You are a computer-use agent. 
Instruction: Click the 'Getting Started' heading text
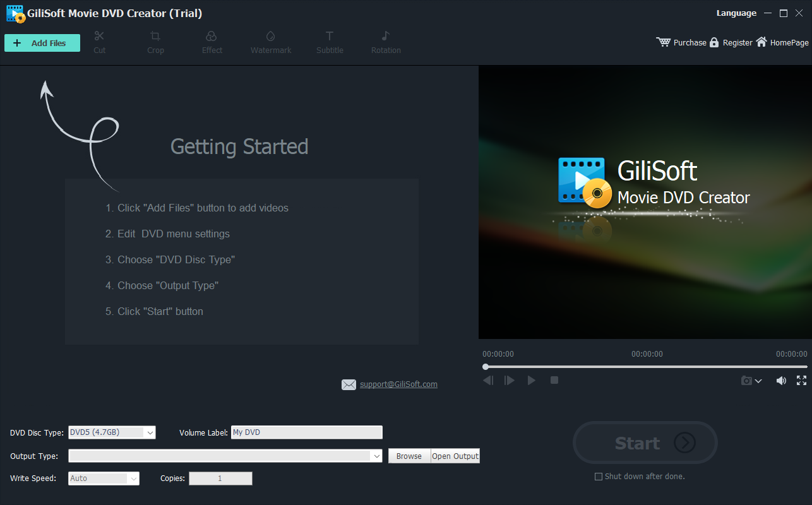point(239,146)
